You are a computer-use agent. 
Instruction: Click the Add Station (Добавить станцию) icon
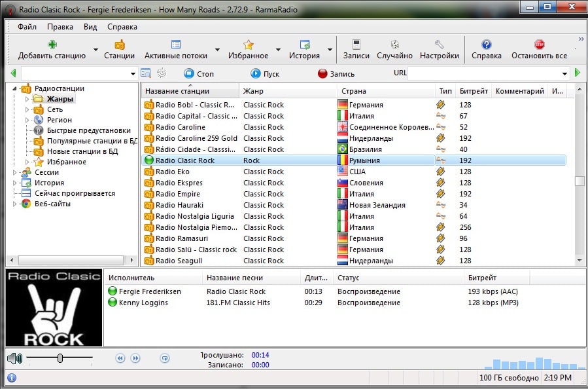(x=52, y=45)
